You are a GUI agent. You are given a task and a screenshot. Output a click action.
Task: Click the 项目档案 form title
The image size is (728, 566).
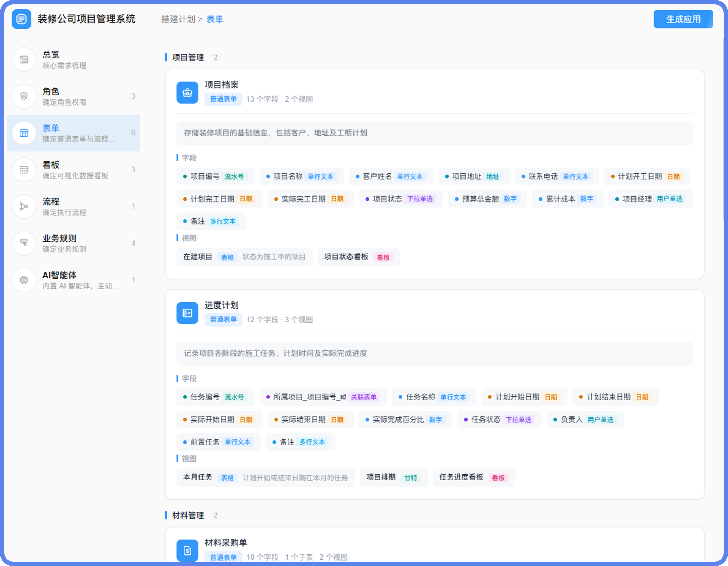[221, 85]
